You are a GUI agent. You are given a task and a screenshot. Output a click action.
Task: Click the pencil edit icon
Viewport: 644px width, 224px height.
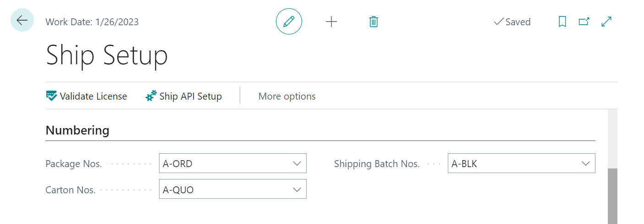(289, 22)
